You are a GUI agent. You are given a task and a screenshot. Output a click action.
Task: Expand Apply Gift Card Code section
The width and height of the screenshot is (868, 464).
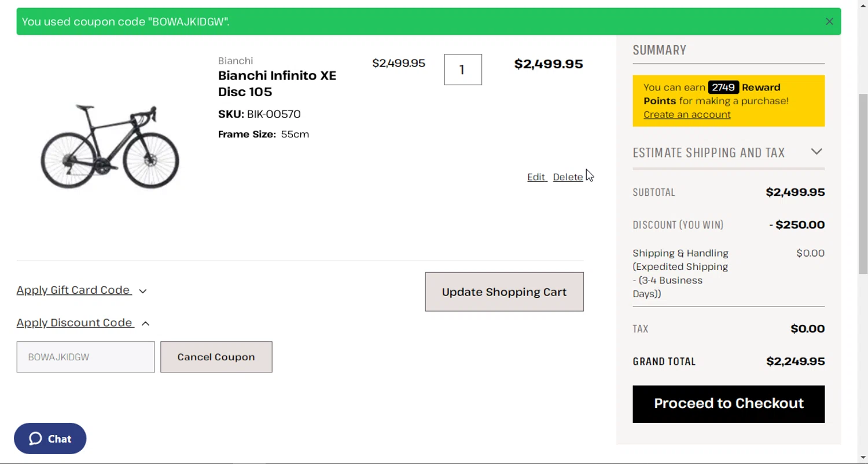[x=143, y=291]
